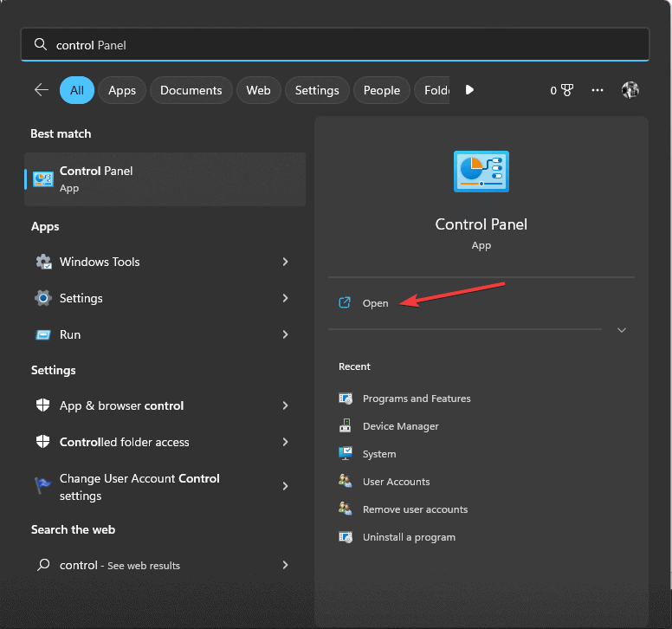Open web results for control
This screenshot has height=629, width=672.
[x=120, y=565]
